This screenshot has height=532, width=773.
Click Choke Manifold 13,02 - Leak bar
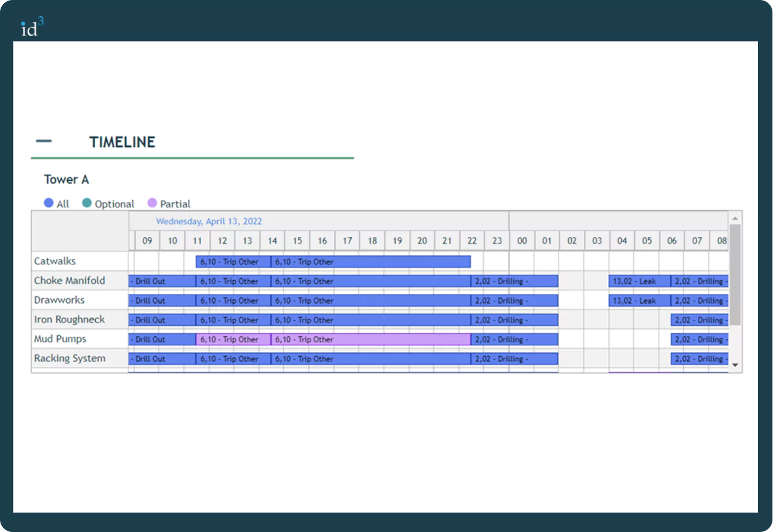click(x=640, y=281)
